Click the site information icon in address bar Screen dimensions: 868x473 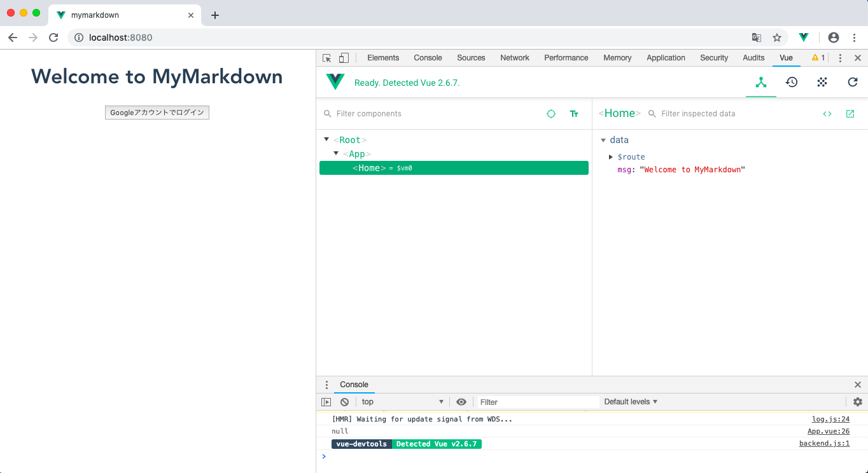click(x=79, y=38)
